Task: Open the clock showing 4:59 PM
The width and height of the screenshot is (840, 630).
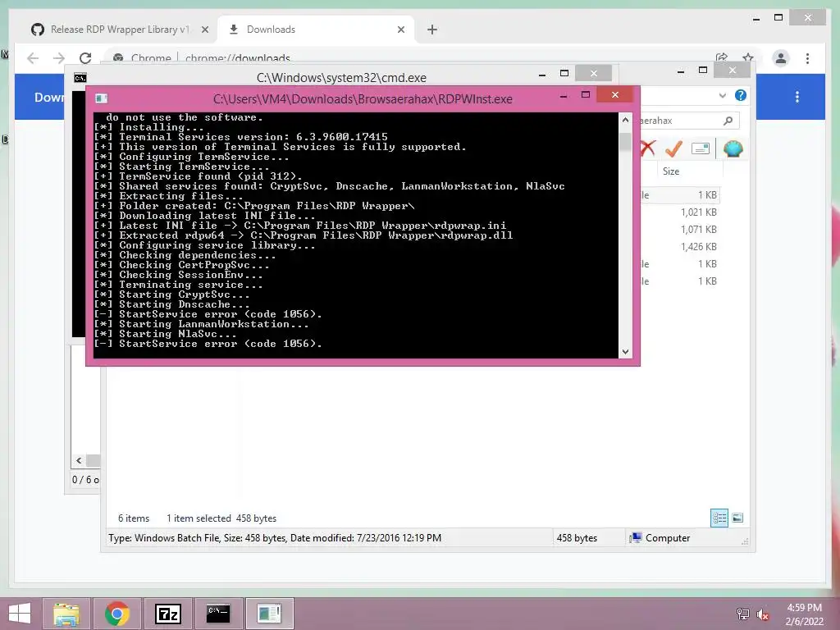Action: click(804, 614)
